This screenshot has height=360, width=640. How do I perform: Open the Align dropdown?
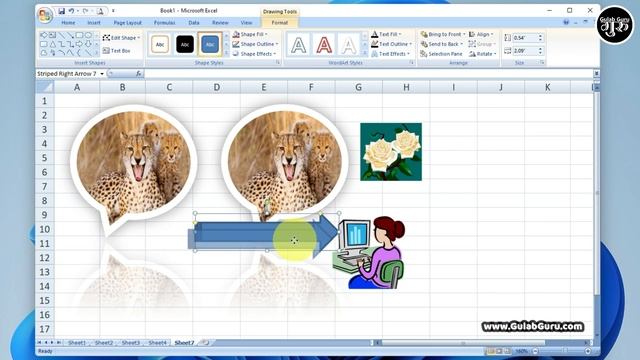click(481, 34)
